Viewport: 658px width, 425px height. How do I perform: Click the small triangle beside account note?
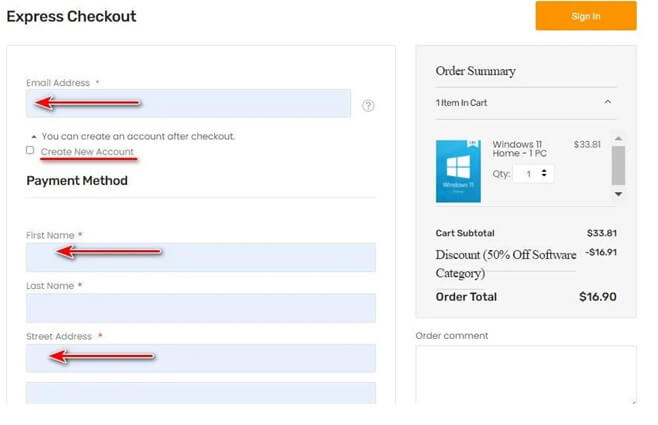[33, 136]
